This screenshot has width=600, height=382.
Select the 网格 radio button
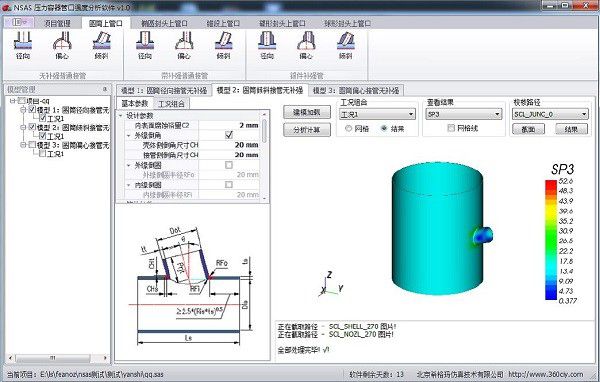[x=348, y=129]
